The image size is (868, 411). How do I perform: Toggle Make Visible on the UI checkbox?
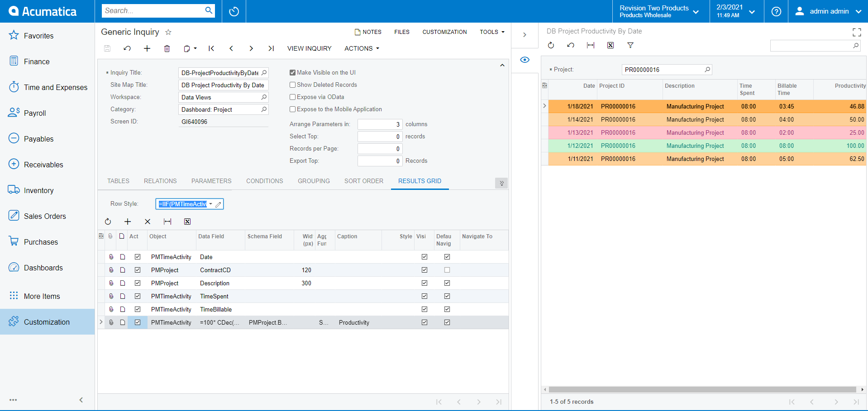tap(293, 73)
